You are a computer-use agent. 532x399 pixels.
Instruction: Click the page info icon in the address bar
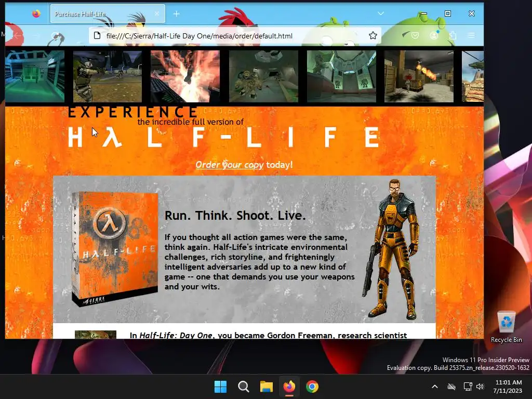(97, 36)
